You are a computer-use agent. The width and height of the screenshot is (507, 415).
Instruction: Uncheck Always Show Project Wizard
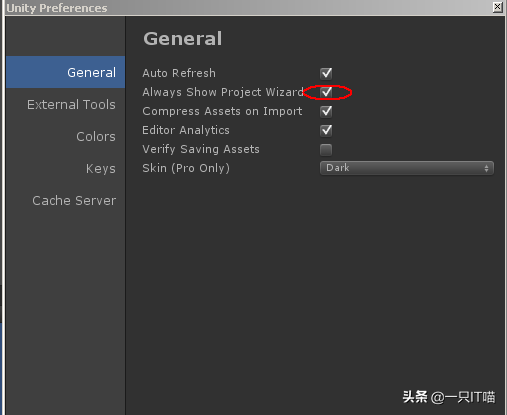pyautogui.click(x=326, y=92)
